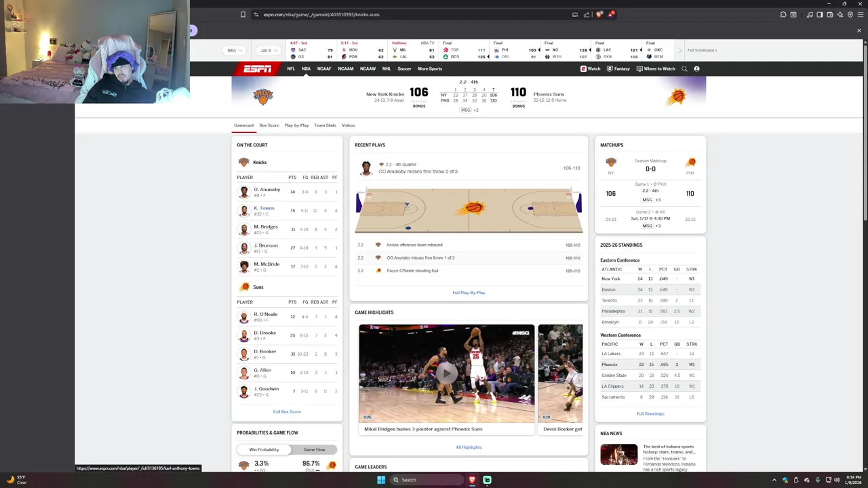Switch to the Gamecast tab
This screenshot has width=868, height=488.
click(x=243, y=125)
